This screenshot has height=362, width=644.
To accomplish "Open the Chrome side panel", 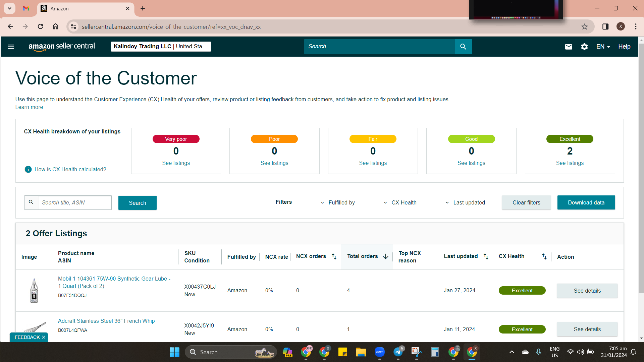I will (x=605, y=26).
